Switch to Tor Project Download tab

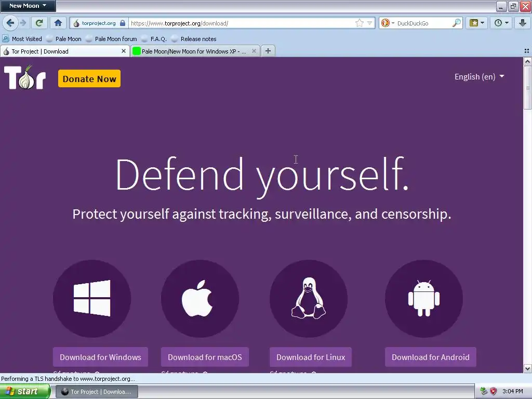(61, 51)
